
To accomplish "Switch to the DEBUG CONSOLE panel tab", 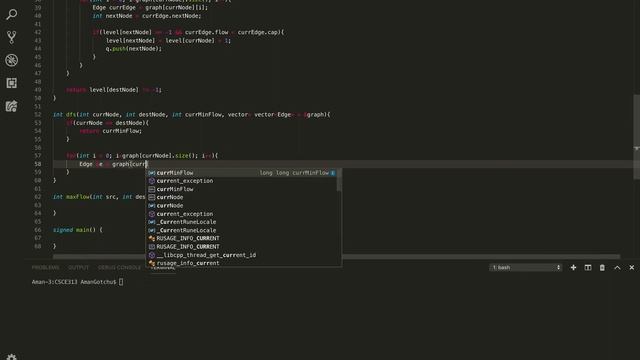I will (119, 267).
